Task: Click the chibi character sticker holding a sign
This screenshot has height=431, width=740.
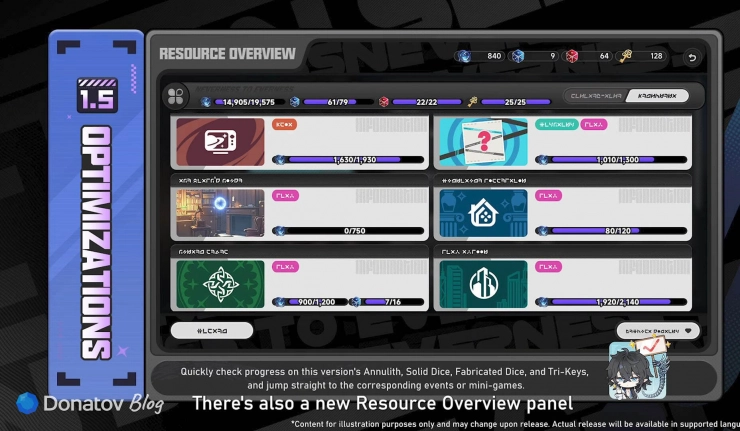Action: coord(638,369)
